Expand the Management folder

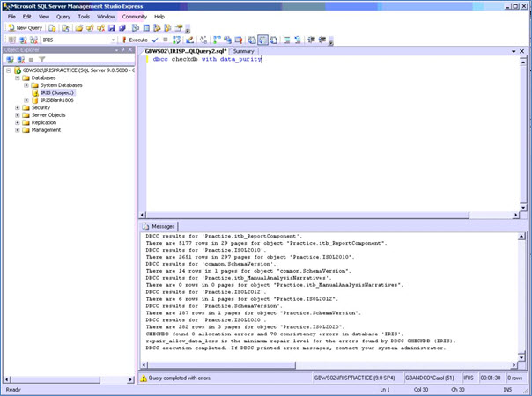point(18,130)
